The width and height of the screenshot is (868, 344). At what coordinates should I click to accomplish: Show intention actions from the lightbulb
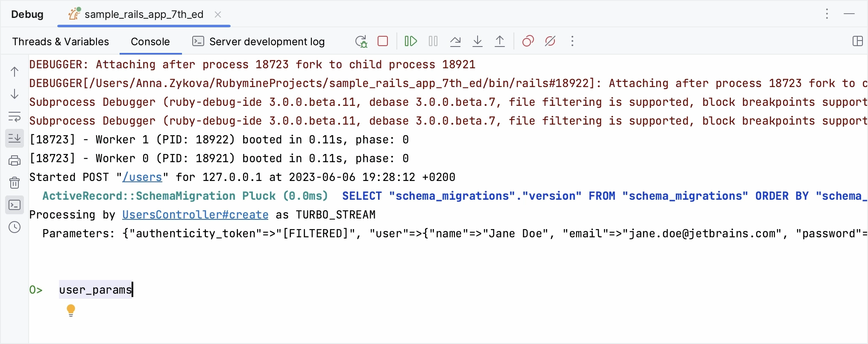point(71,310)
